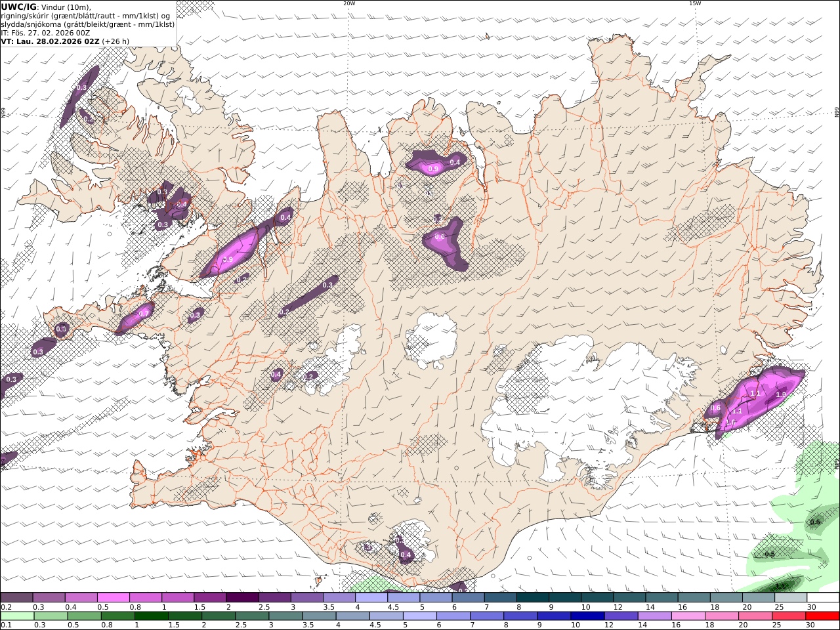Select the pure red swatch after 30 in bottom legend row
The image size is (840, 630).
coord(822,616)
